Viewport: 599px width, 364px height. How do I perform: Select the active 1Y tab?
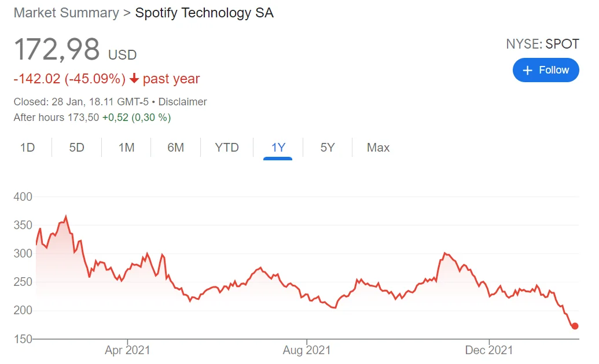(x=278, y=148)
